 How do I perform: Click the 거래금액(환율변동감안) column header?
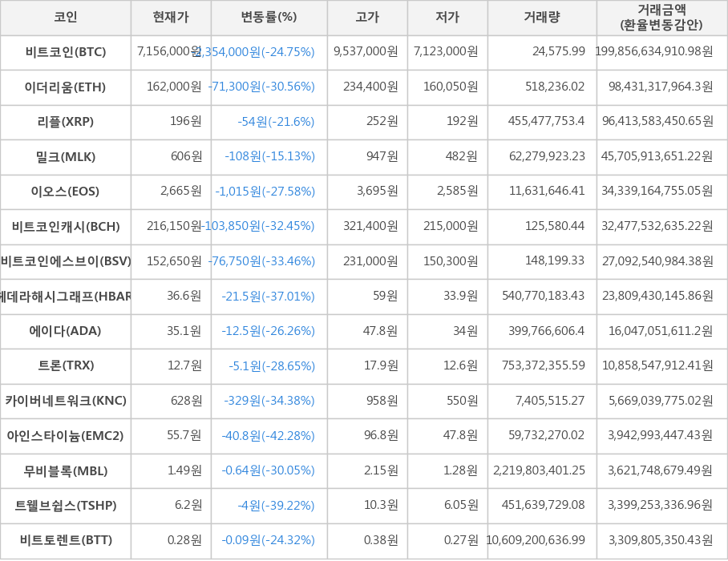point(661,18)
